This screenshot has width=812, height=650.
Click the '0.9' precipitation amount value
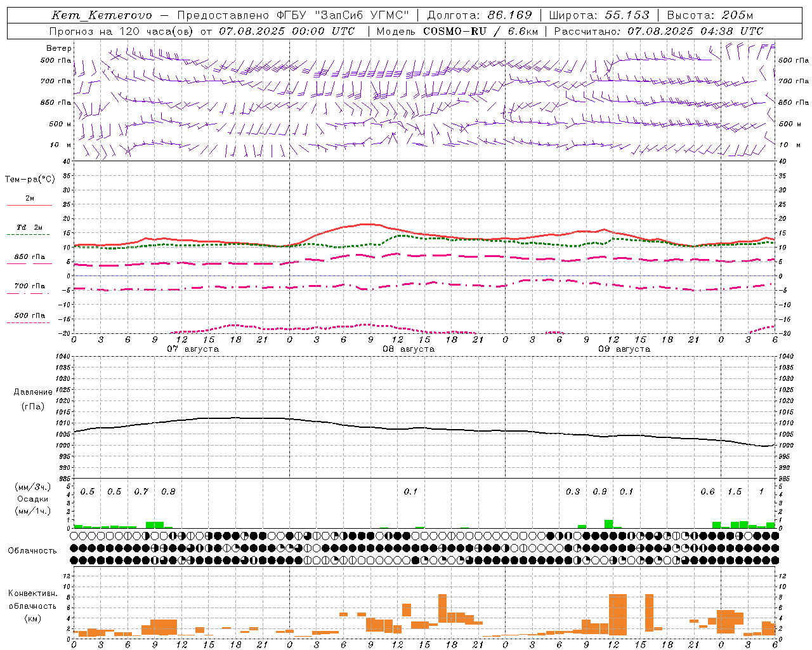[x=599, y=491]
